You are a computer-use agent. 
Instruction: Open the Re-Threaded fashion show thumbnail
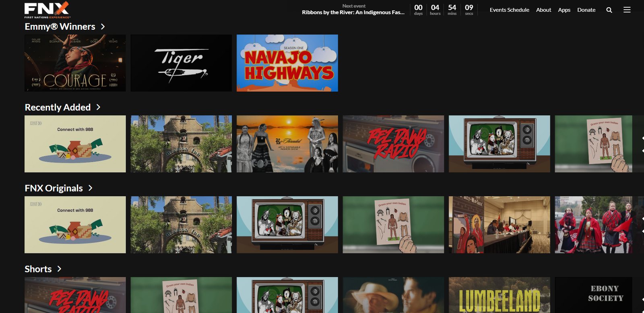coord(287,144)
